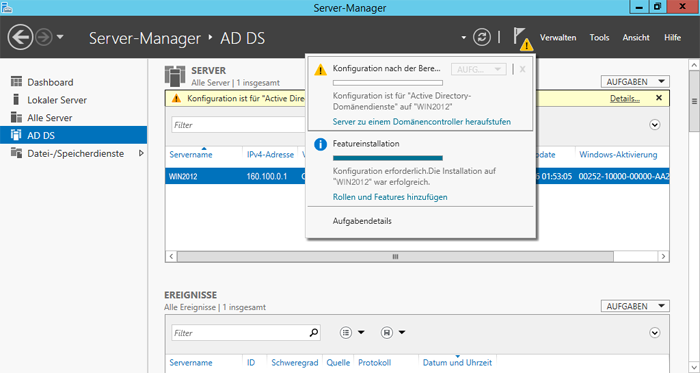
Task: Sort events by Quelle column
Action: point(338,363)
